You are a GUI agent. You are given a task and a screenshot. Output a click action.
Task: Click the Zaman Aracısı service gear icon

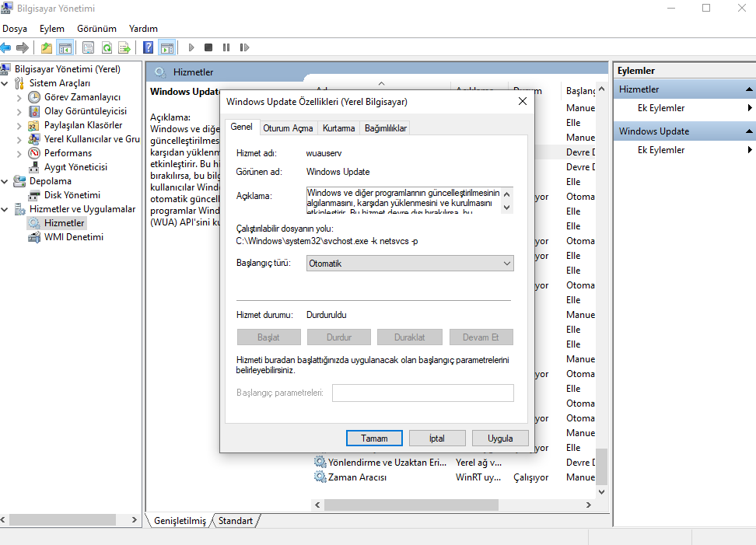pos(320,477)
